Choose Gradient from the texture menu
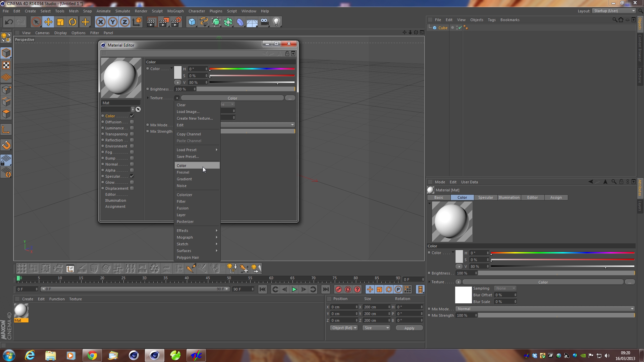 (x=184, y=179)
